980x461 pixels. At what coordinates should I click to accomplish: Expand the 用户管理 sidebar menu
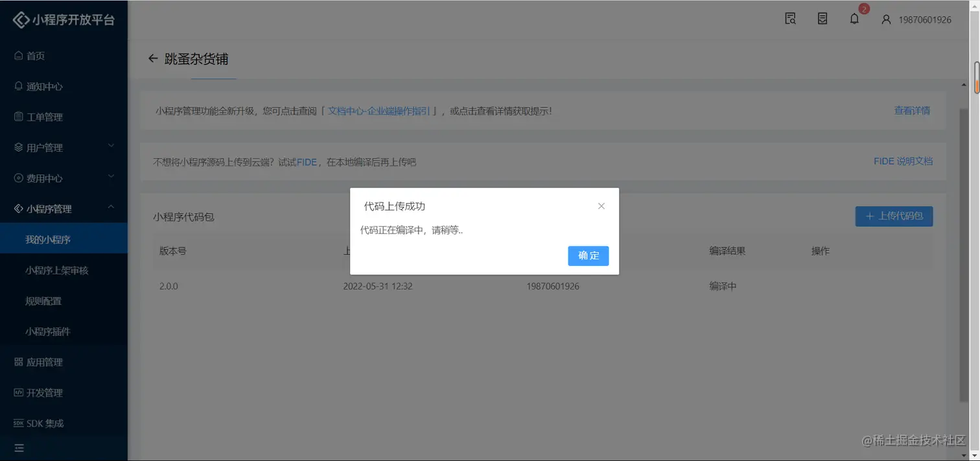click(64, 147)
